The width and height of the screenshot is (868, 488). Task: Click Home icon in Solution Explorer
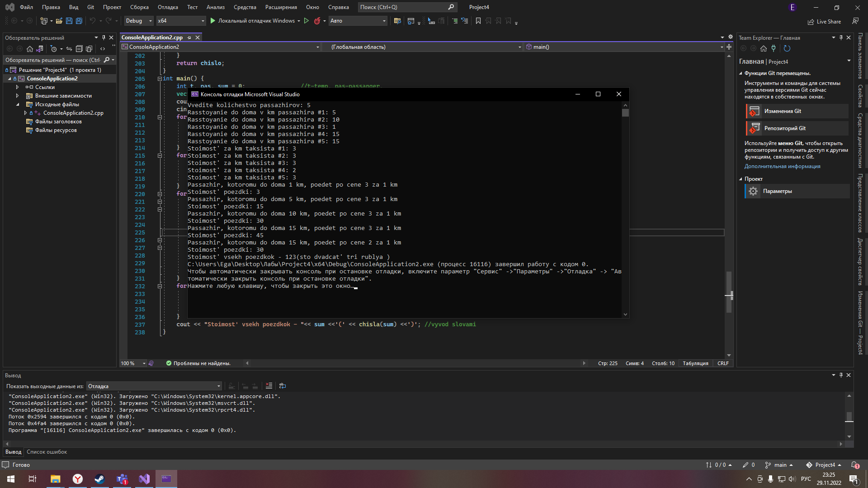click(30, 49)
